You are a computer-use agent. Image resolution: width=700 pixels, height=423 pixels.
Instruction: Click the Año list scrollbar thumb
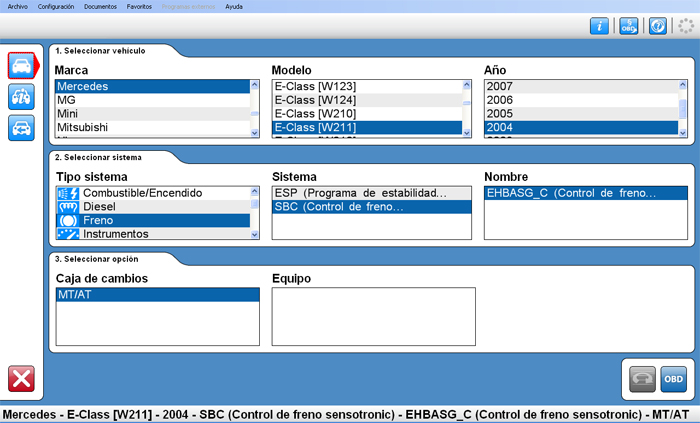(683, 109)
